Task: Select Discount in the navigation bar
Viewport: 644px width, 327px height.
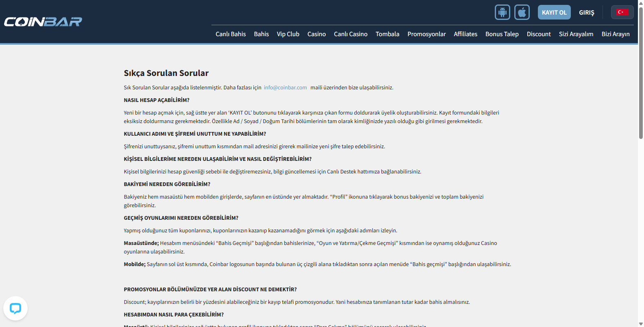Action: coord(539,34)
